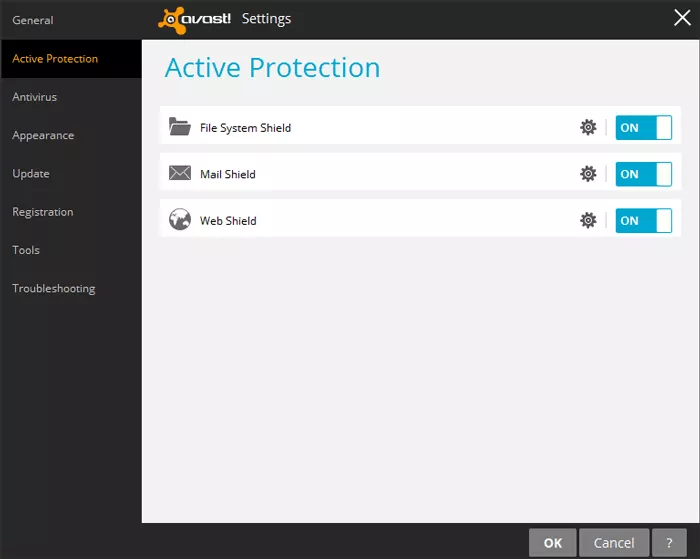Click the Settings title text

(267, 19)
